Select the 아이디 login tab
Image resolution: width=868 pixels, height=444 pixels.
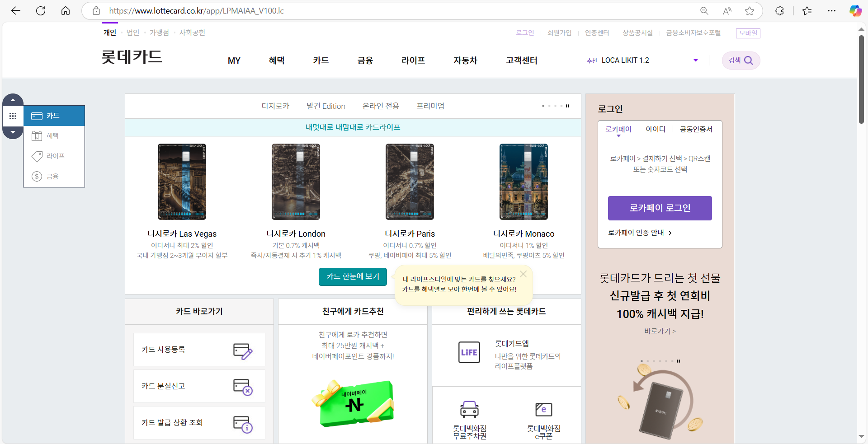click(x=656, y=129)
